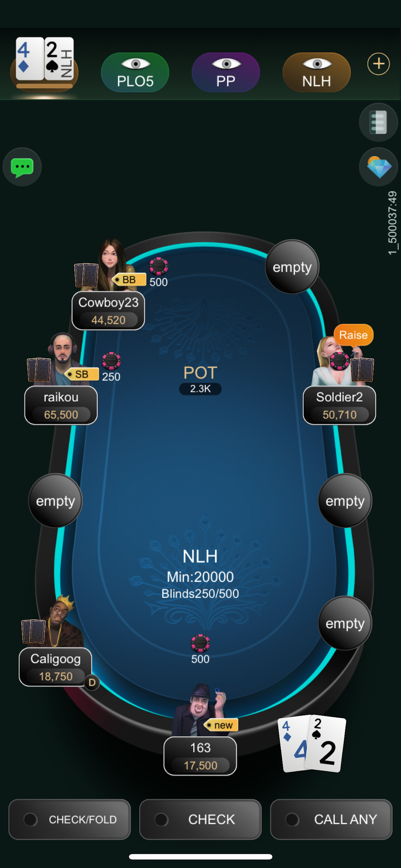Viewport: 401px width, 868px height.
Task: Add a new table with plus icon
Action: (x=378, y=64)
